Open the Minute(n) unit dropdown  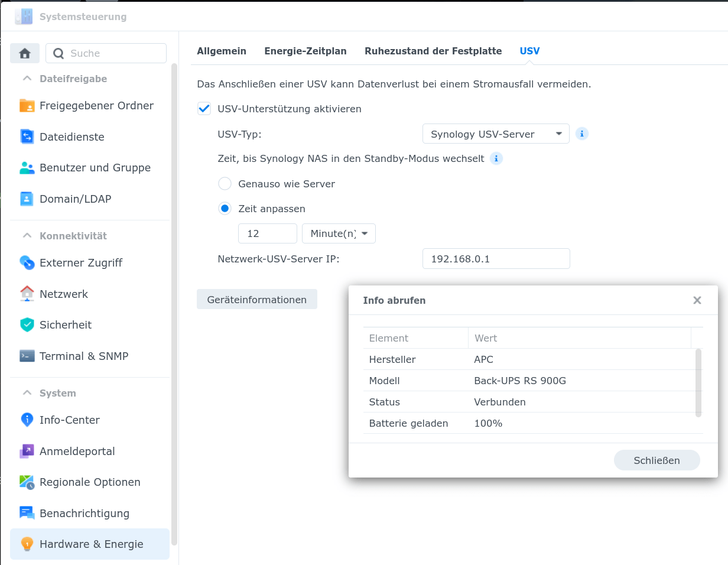(x=339, y=233)
